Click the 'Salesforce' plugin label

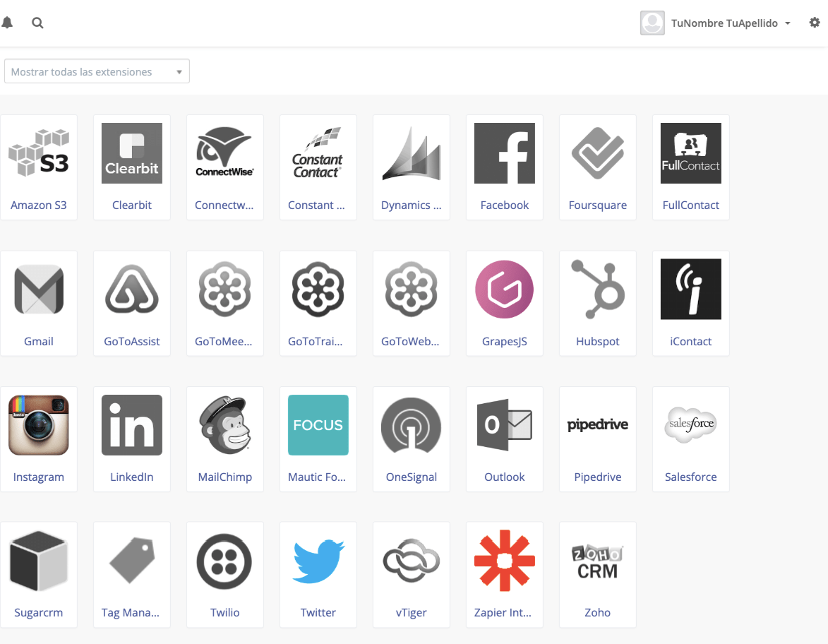pyautogui.click(x=690, y=477)
